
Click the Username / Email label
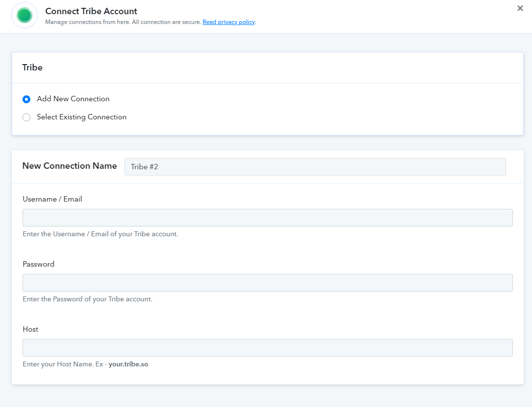[52, 199]
